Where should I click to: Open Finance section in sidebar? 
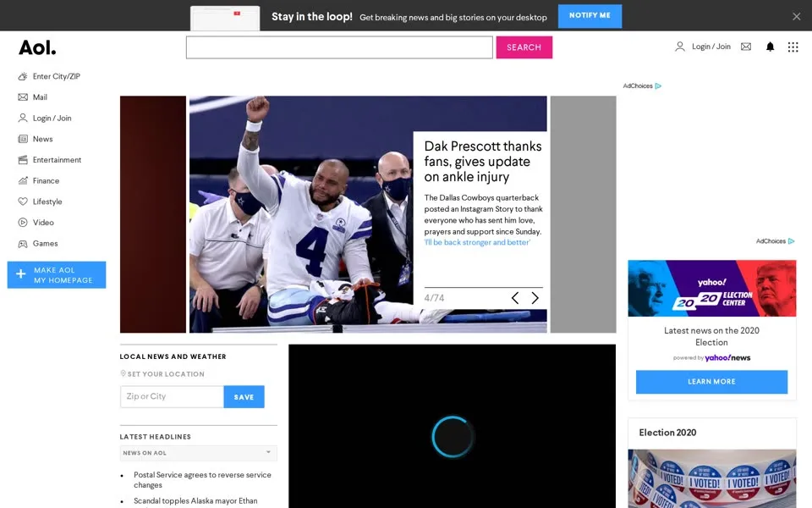point(46,180)
